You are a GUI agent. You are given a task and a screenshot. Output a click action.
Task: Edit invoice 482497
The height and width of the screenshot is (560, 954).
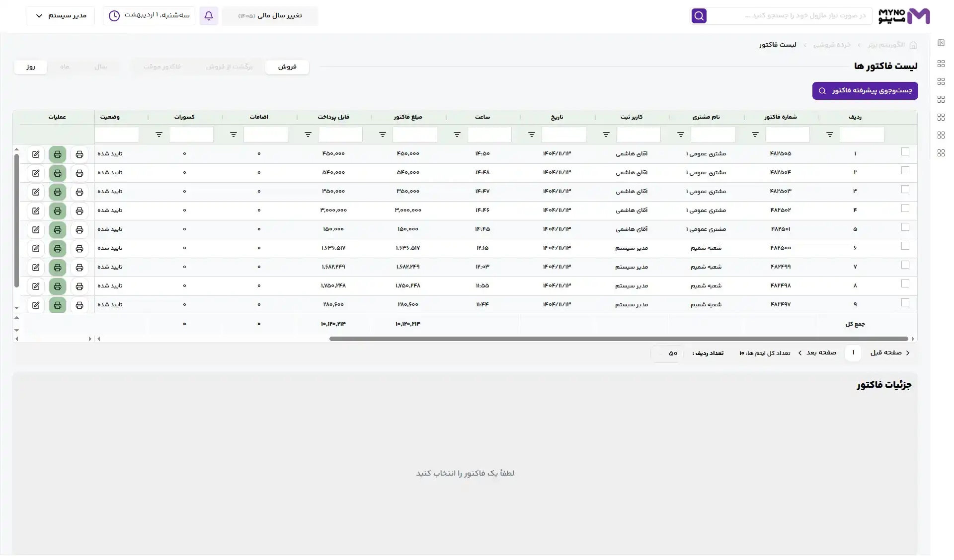pos(36,305)
